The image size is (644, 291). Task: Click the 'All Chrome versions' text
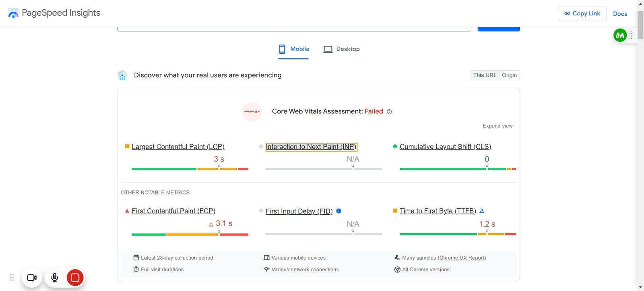(426, 269)
